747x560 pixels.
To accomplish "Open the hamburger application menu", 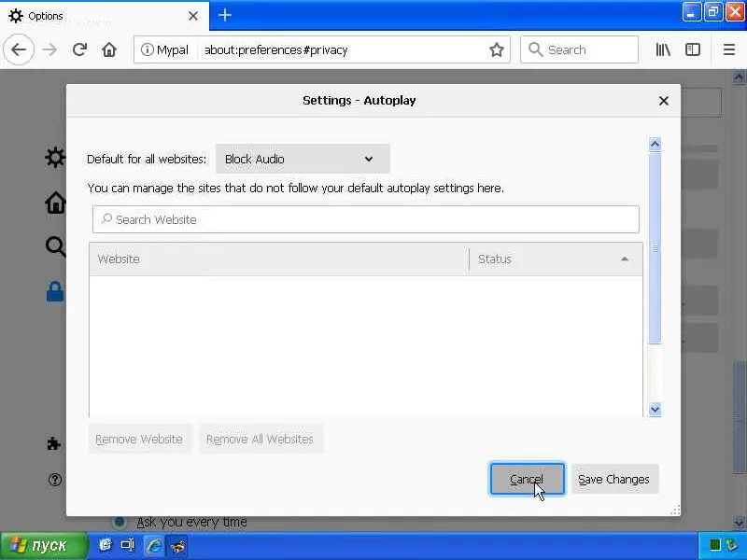I will coord(729,49).
